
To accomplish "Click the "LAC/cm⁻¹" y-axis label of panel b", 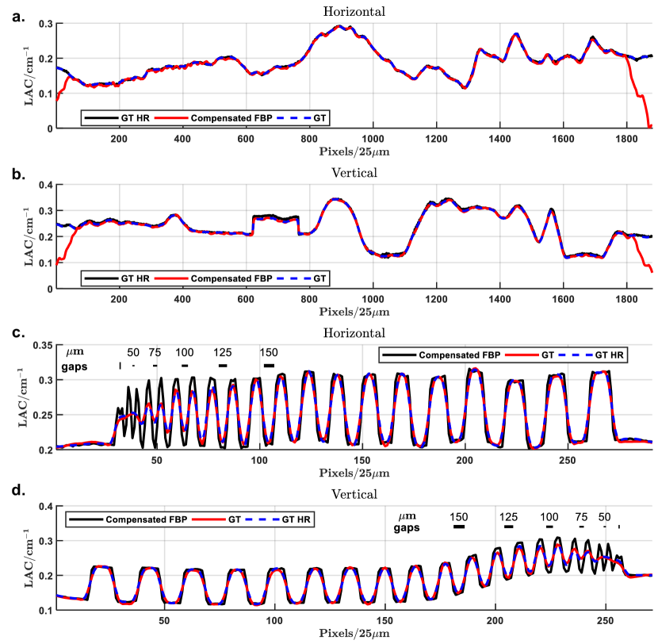I will (x=29, y=236).
